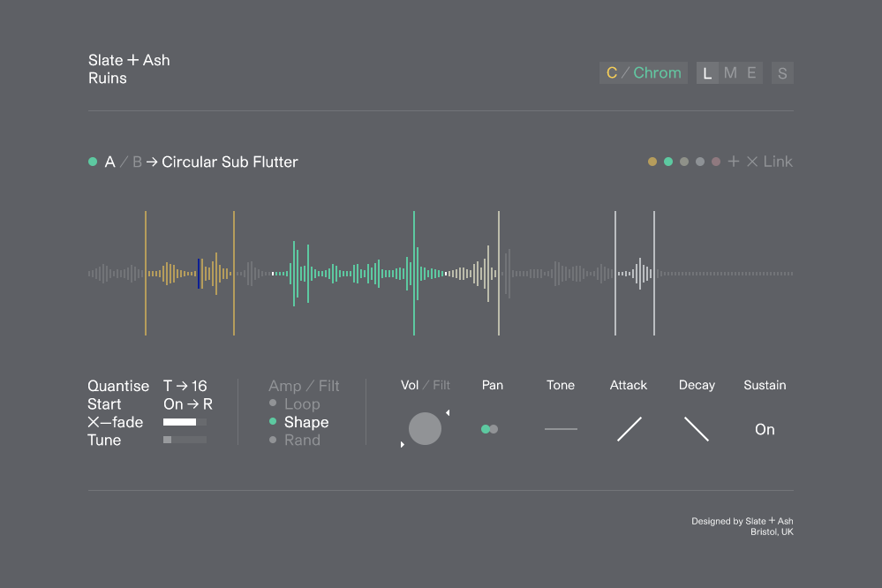Adjust the X-fade slider bar
Screen dimensions: 882x588
pyautogui.click(x=185, y=421)
